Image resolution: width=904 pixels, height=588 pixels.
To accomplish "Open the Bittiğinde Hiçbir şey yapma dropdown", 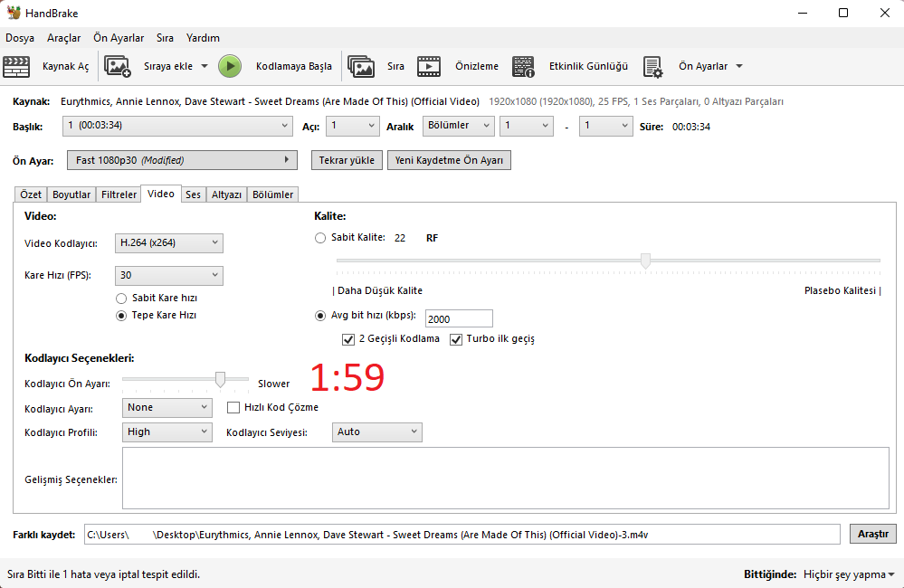I will tap(849, 574).
